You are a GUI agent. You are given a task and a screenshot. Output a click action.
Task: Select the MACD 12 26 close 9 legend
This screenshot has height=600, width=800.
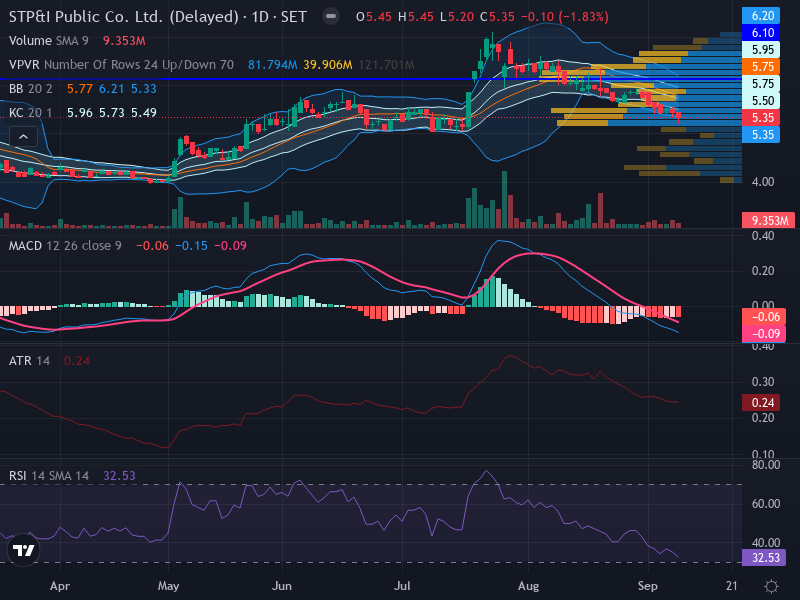tap(65, 245)
